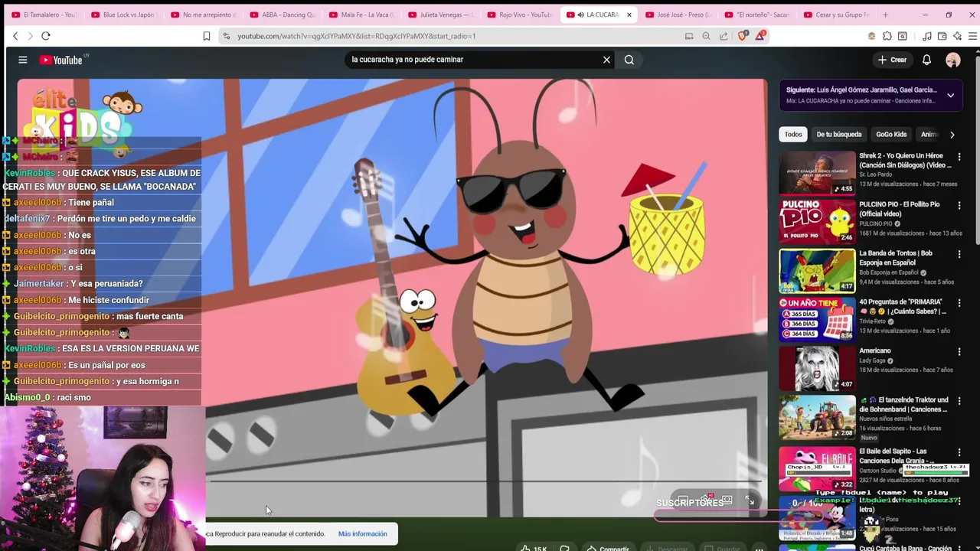Open the Brave Rewards triangle icon

click(x=760, y=36)
